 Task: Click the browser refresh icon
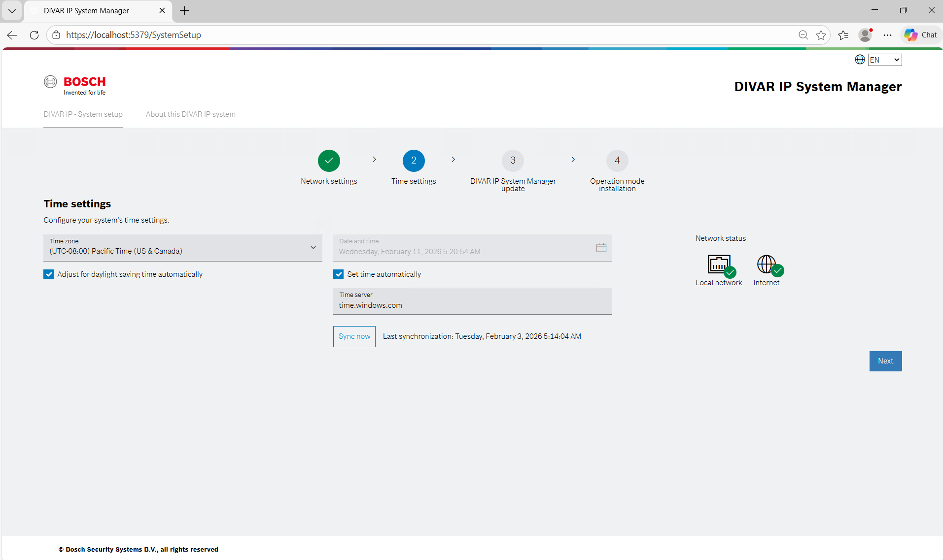click(34, 35)
